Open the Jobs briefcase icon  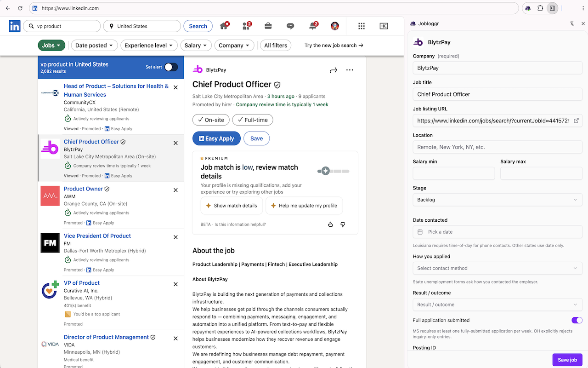tap(268, 26)
